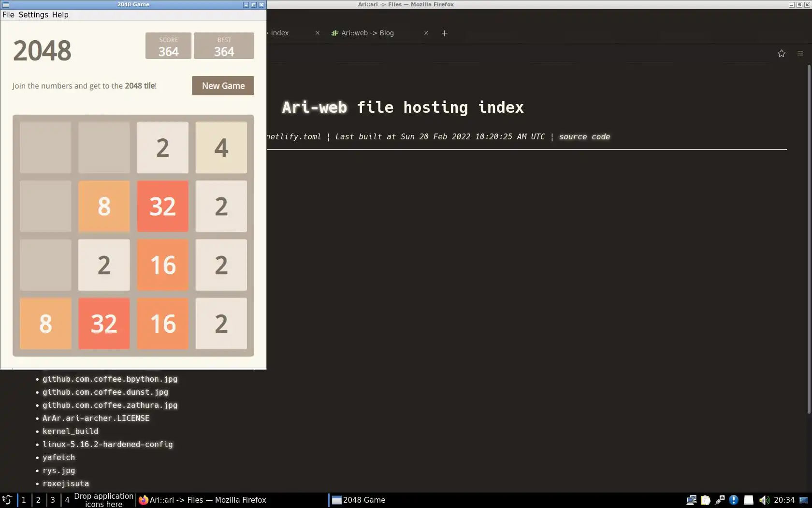This screenshot has width=812, height=508.
Task: Open the blue exclamation notification tray icon
Action: coord(734,500)
